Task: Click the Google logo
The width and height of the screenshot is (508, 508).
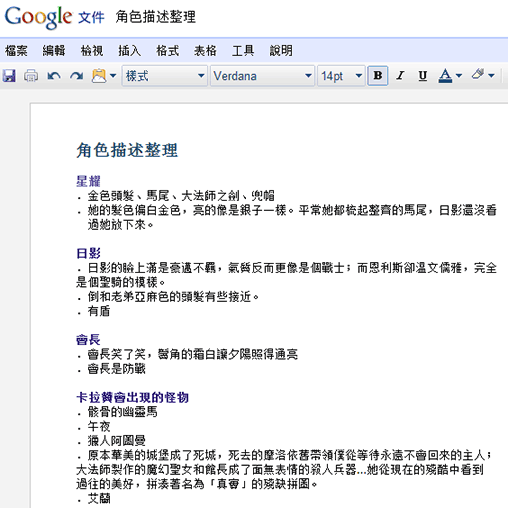Action: pyautogui.click(x=38, y=17)
